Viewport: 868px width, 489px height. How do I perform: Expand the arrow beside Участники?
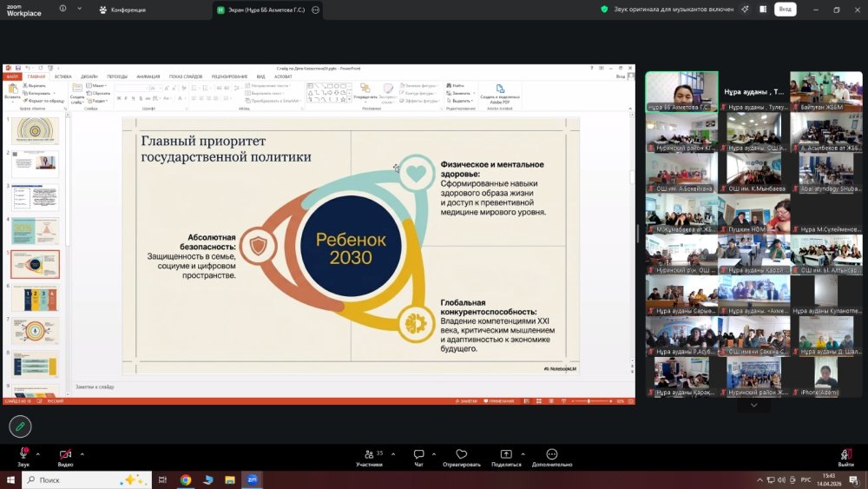click(393, 454)
